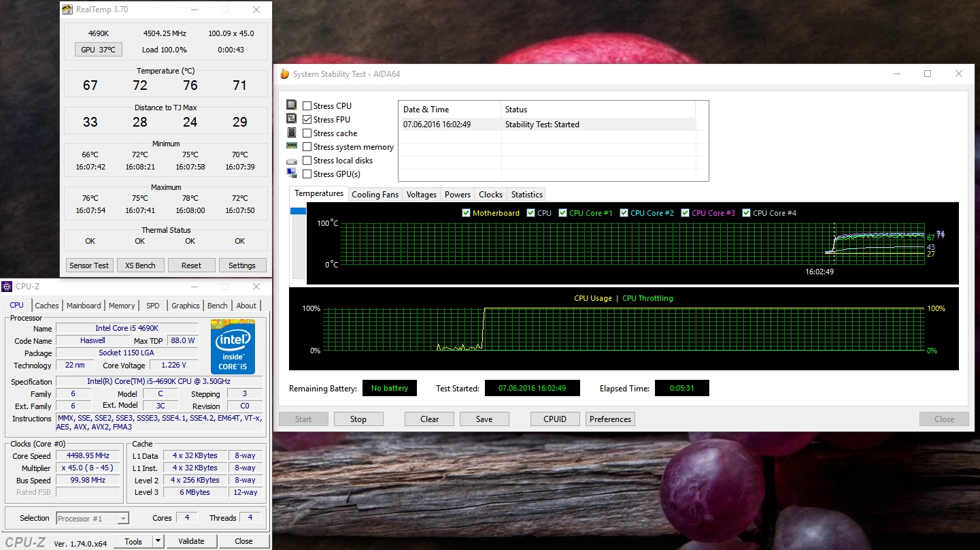Image resolution: width=980 pixels, height=550 pixels.
Task: Click the blue graph scale slider in AIDA64
Action: [298, 212]
